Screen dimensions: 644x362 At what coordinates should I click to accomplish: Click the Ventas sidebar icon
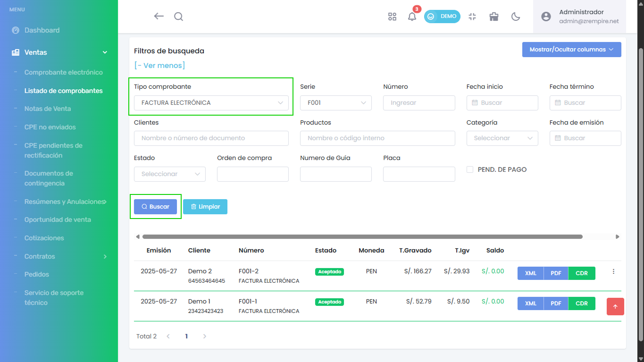point(16,52)
